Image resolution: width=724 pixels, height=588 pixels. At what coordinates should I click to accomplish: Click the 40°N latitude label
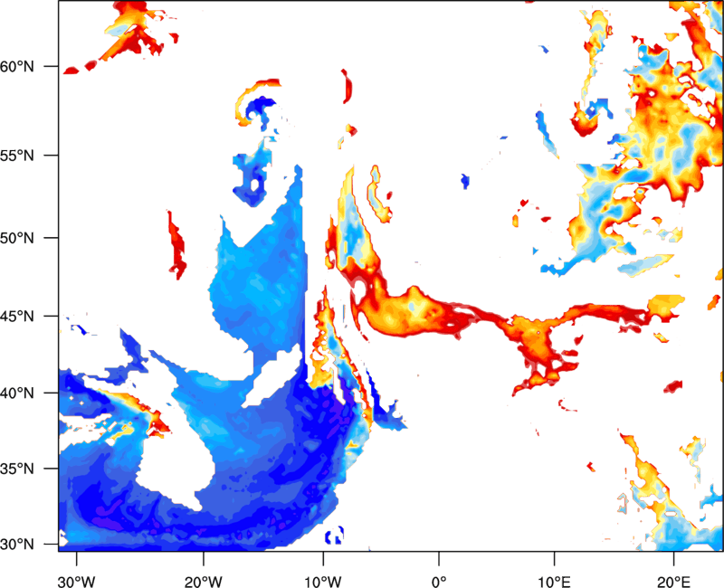[17, 394]
